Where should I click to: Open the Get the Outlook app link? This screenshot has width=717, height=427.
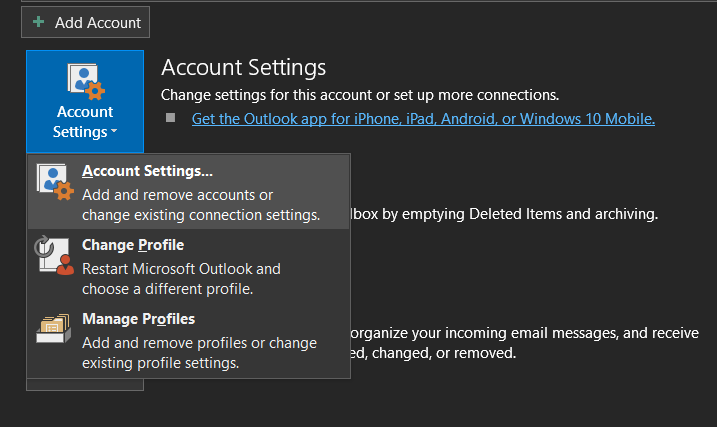tap(423, 119)
